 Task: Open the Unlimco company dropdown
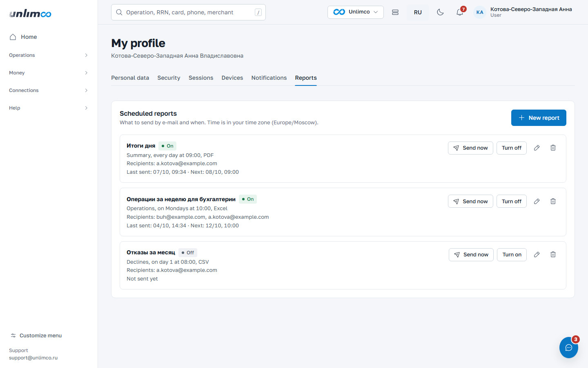coord(356,12)
